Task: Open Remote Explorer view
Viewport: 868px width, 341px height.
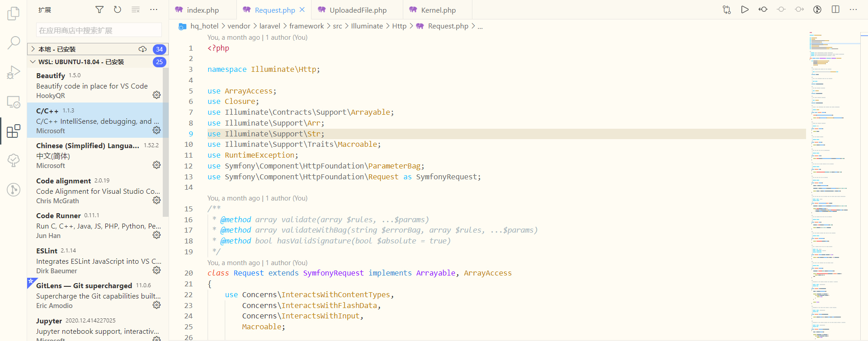Action: (x=14, y=102)
